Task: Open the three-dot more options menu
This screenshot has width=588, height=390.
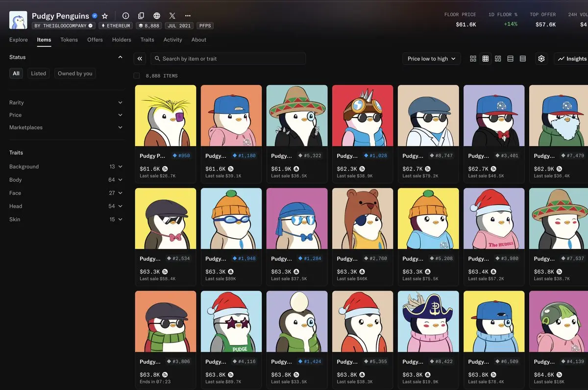Action: pos(188,16)
